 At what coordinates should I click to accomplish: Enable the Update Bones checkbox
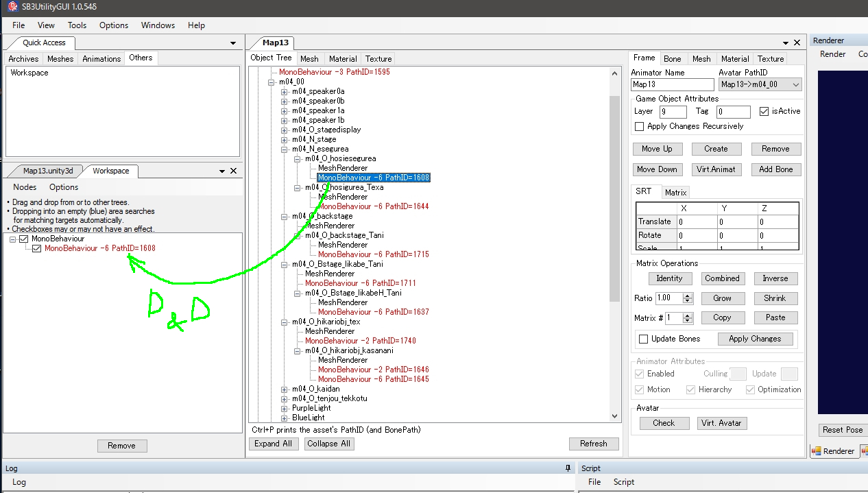pos(643,339)
